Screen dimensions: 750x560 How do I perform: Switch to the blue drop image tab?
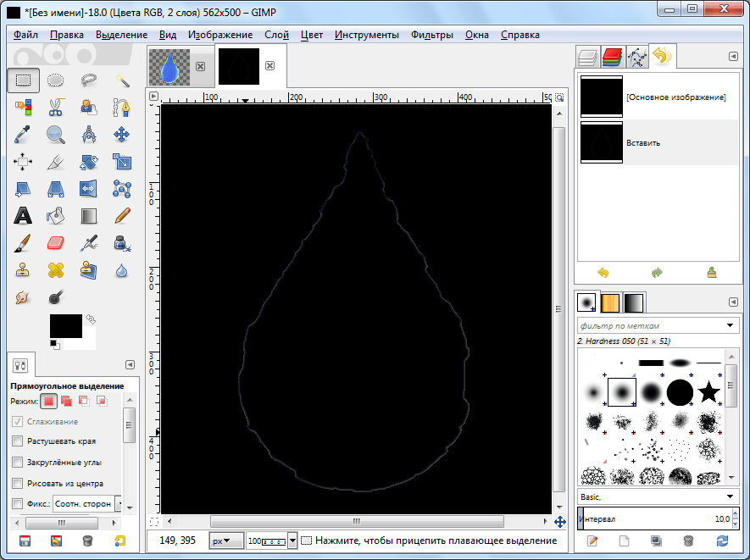coord(169,66)
